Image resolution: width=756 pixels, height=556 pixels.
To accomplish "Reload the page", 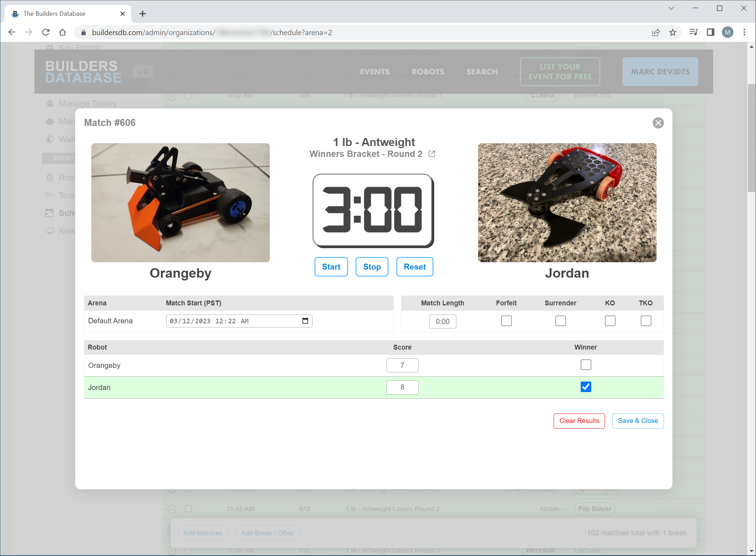I will pyautogui.click(x=46, y=32).
